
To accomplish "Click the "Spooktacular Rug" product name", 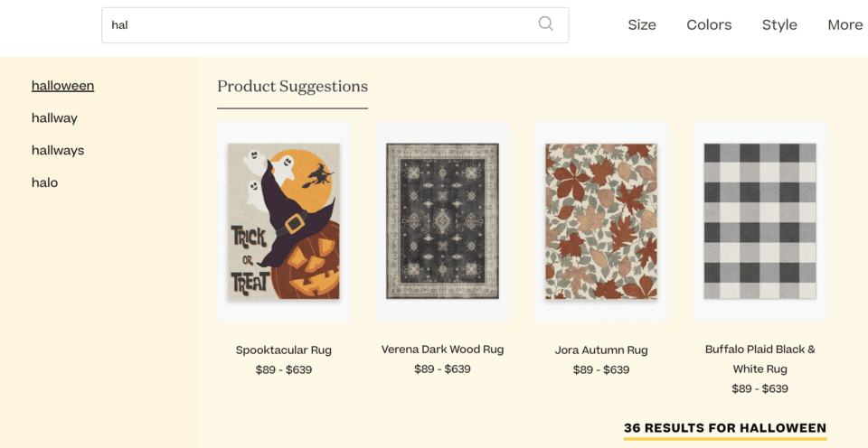I will click(283, 350).
